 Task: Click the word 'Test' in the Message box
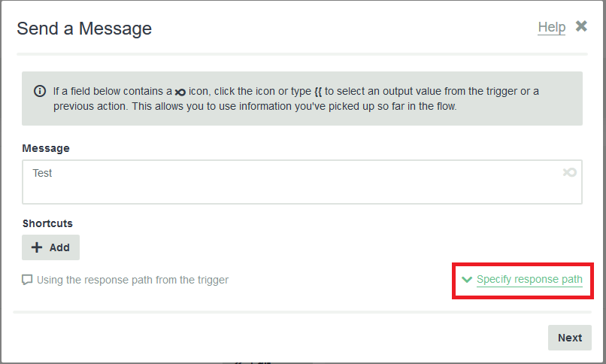(42, 173)
